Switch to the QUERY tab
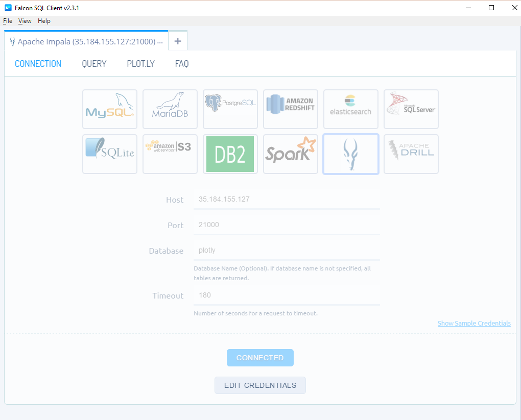Image resolution: width=521 pixels, height=420 pixels. 94,64
